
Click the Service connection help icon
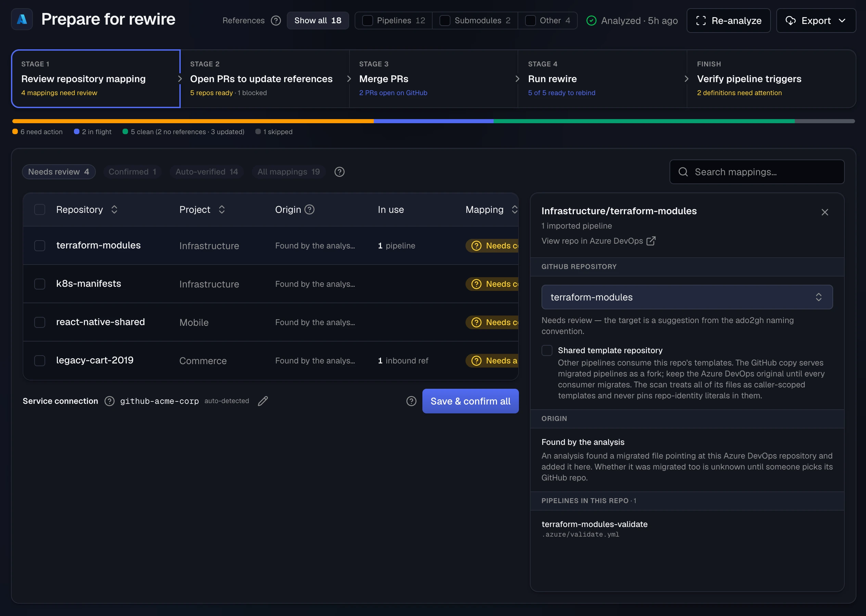click(109, 401)
